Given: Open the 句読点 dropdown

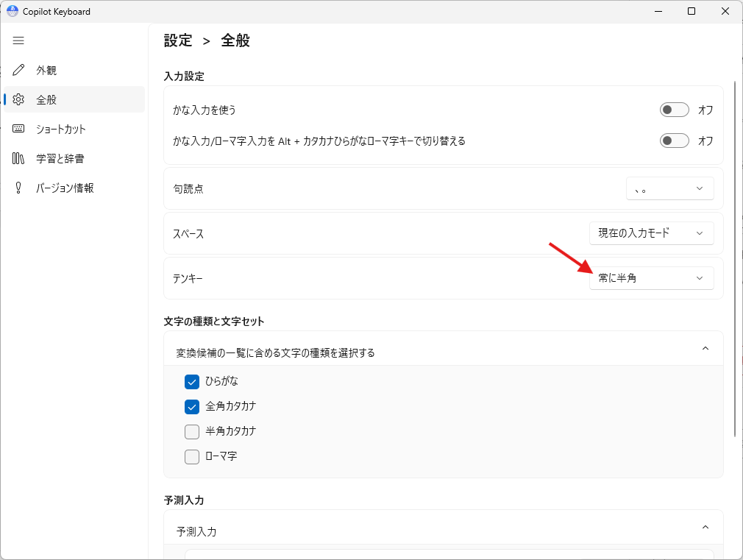Looking at the screenshot, I should tap(670, 188).
